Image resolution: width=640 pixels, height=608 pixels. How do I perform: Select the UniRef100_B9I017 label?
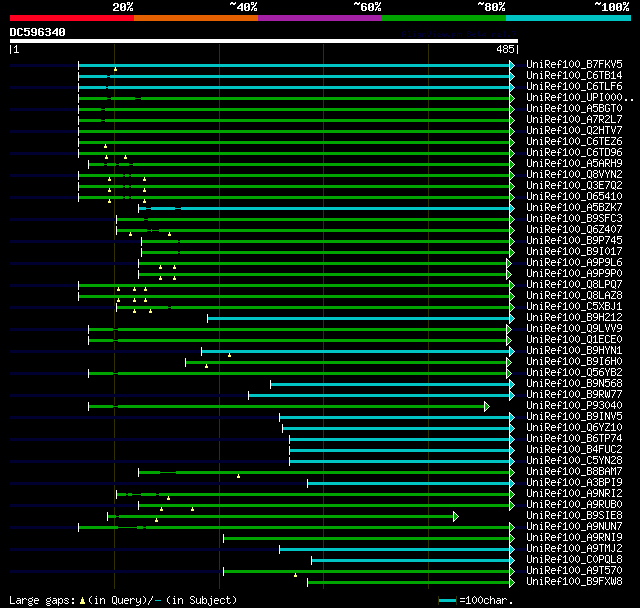click(x=574, y=252)
